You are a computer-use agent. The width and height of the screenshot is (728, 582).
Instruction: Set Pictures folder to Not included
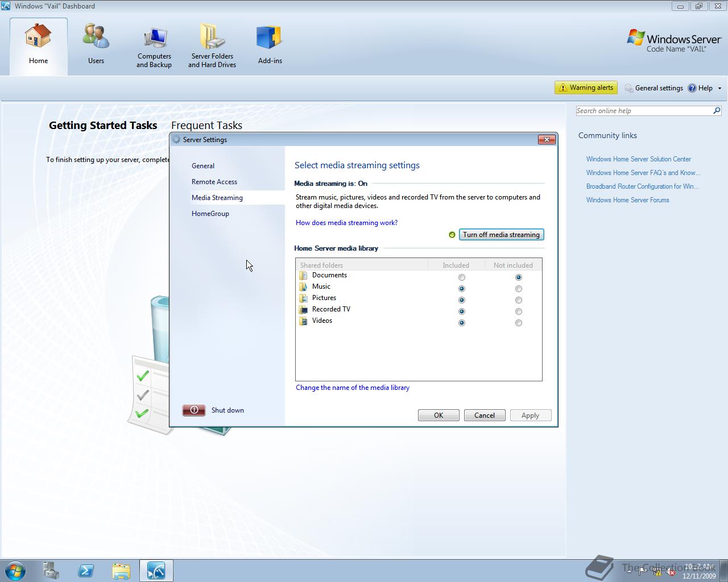[x=519, y=300]
